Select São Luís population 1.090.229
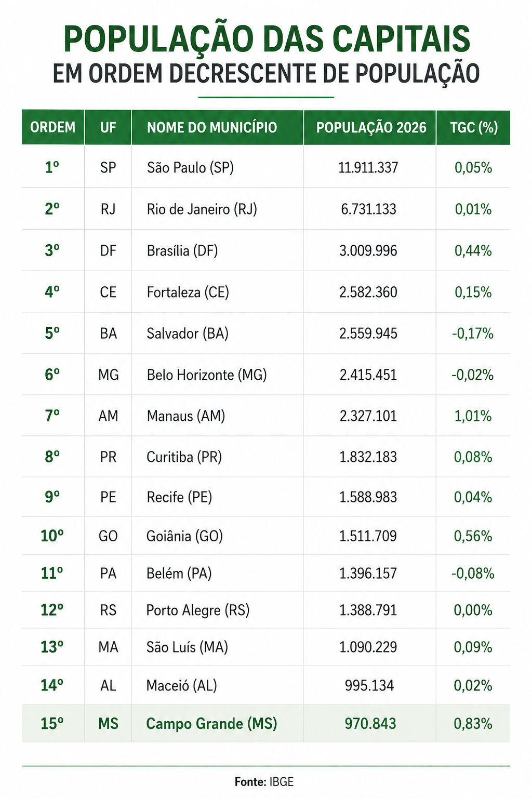Image resolution: width=532 pixels, height=798 pixels. [368, 647]
